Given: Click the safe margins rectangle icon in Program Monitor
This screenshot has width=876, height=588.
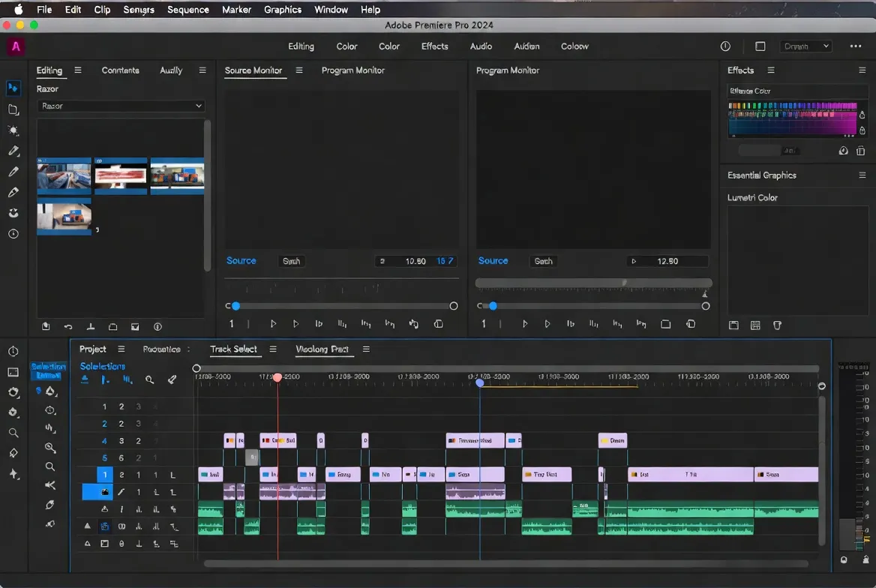Looking at the screenshot, I should click(665, 324).
